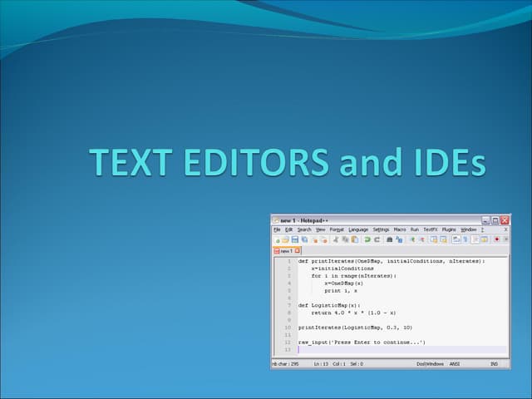Viewport: 532px width, 399px height.
Task: Open the File menu
Action: coord(277,229)
